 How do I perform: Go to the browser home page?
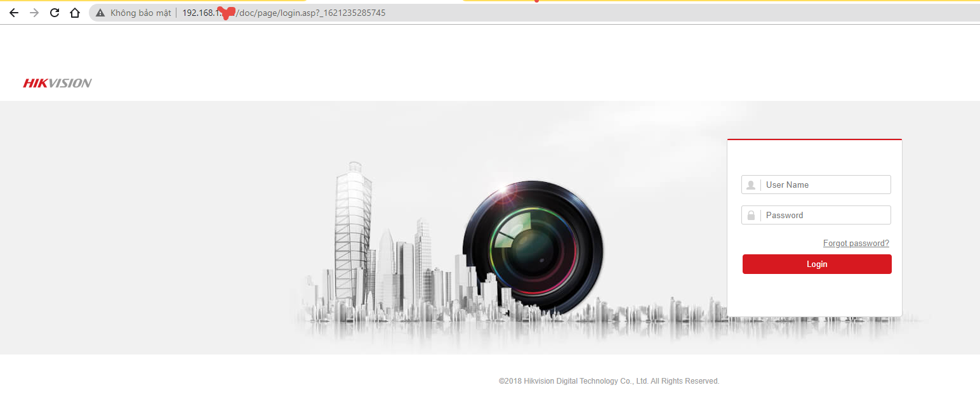pyautogui.click(x=75, y=13)
